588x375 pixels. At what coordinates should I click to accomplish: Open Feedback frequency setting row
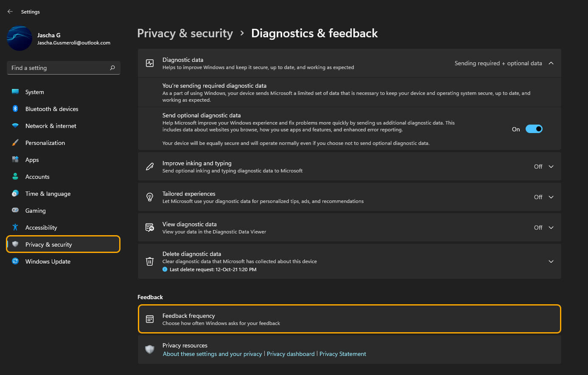(350, 319)
